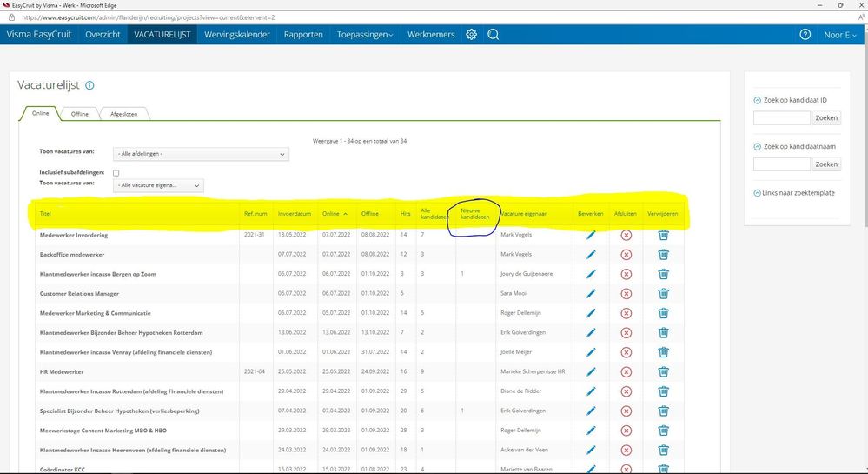The width and height of the screenshot is (868, 474).
Task: Click the search magnifier icon in the navbar
Action: pyautogui.click(x=494, y=35)
